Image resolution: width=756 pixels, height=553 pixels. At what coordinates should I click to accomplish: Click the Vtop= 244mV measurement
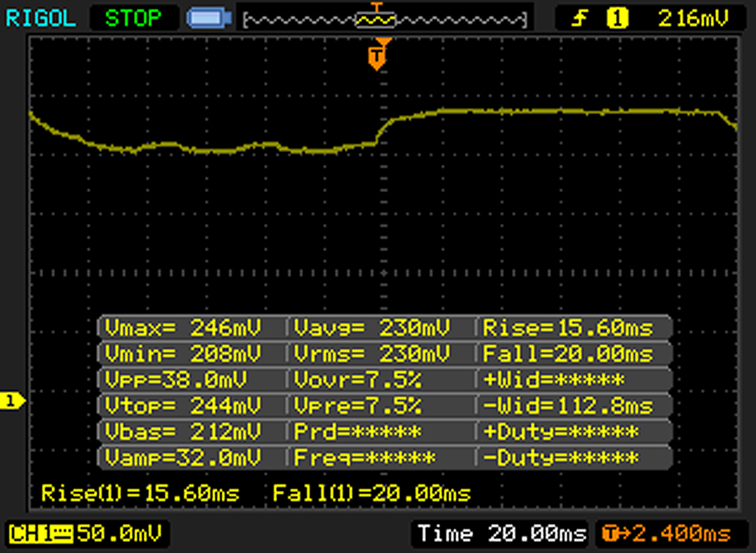point(183,406)
